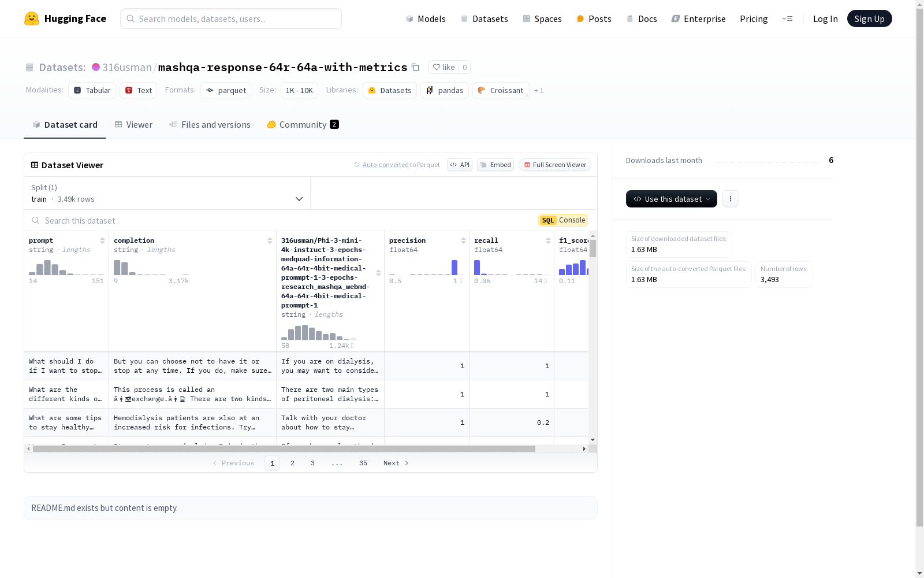Select the Croissant library tag
Viewport: 924px width, 578px height.
click(501, 90)
